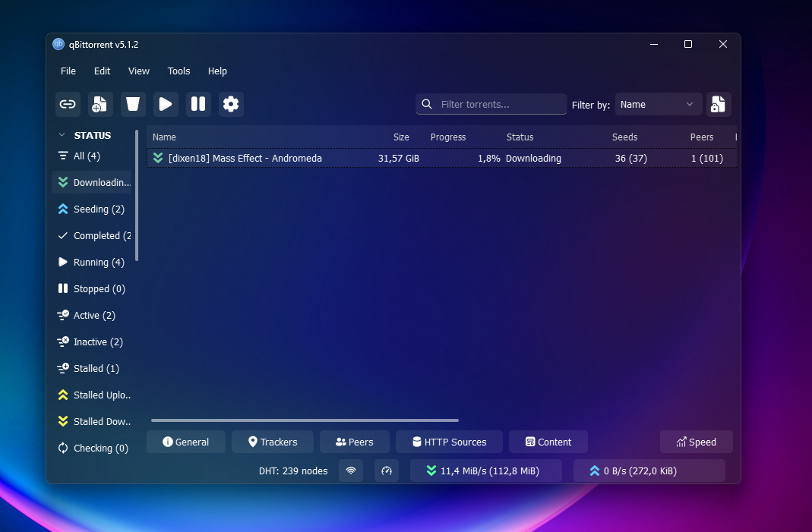Viewport: 812px width, 532px height.
Task: Sort by the Status column header
Action: click(520, 137)
